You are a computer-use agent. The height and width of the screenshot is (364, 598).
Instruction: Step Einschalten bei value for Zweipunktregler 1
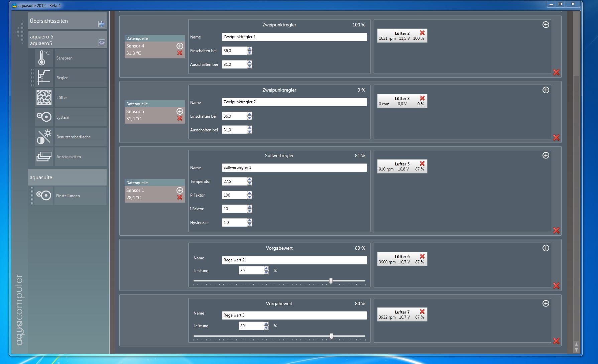point(249,51)
